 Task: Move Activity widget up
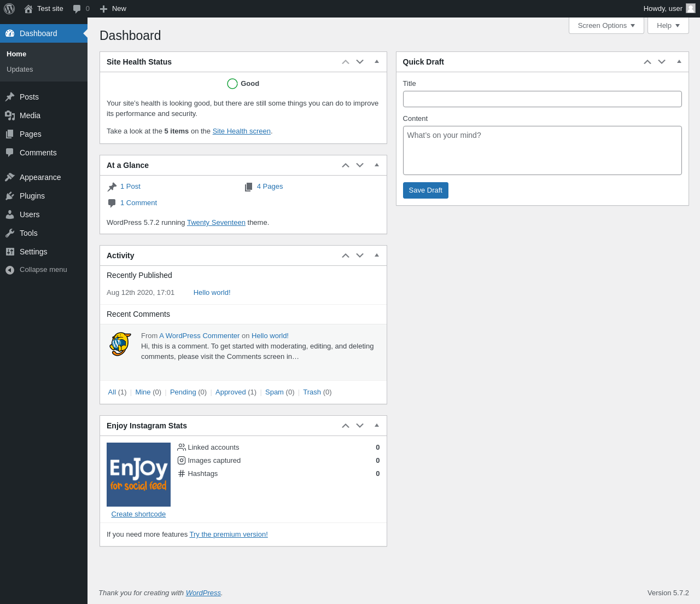[x=346, y=255]
